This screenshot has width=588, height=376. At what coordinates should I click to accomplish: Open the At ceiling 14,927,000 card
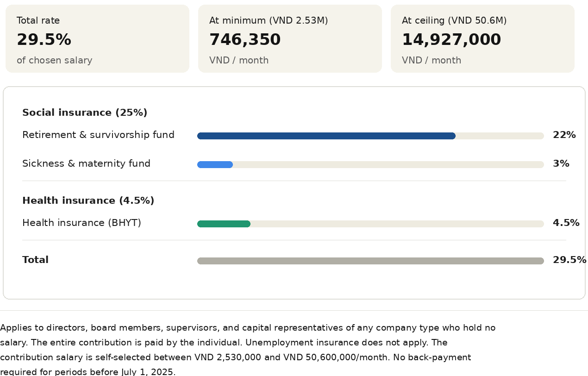tap(482, 39)
